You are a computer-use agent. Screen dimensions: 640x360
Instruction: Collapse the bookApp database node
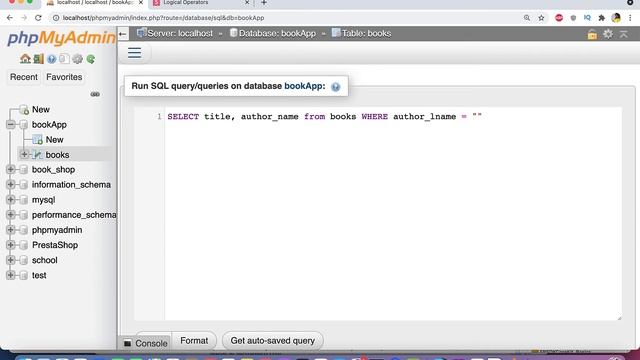pos(11,124)
